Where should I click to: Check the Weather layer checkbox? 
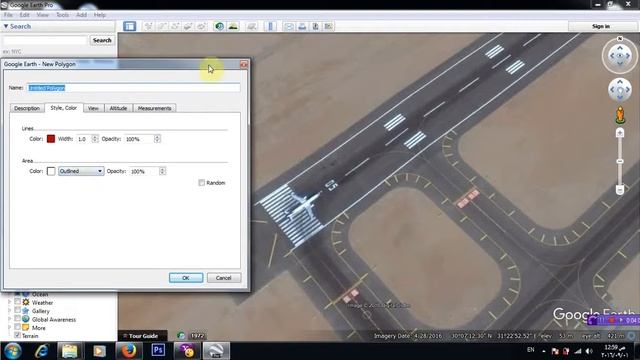(x=18, y=302)
